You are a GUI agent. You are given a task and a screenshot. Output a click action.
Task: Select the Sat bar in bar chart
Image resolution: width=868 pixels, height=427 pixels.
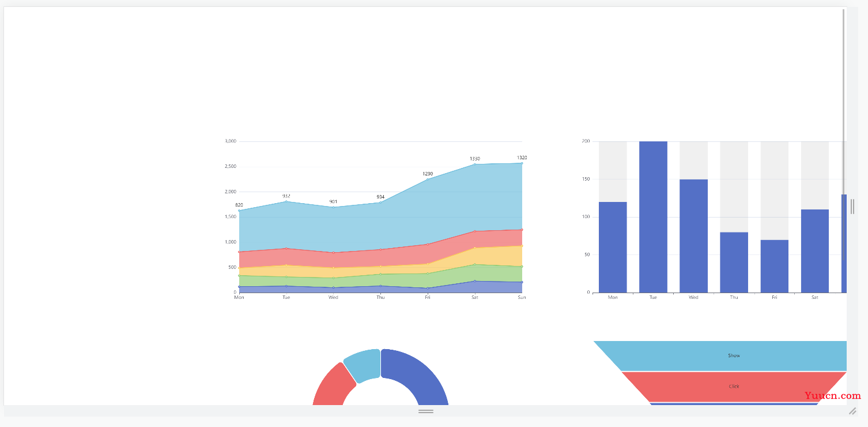(815, 251)
